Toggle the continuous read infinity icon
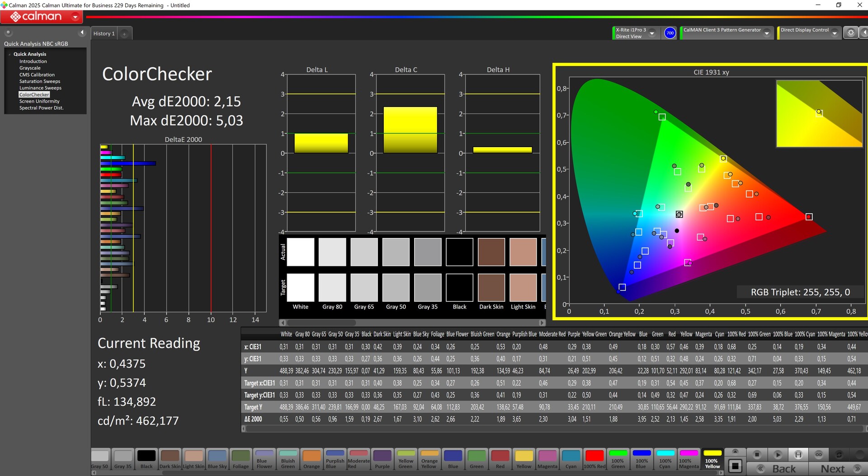 (x=818, y=454)
